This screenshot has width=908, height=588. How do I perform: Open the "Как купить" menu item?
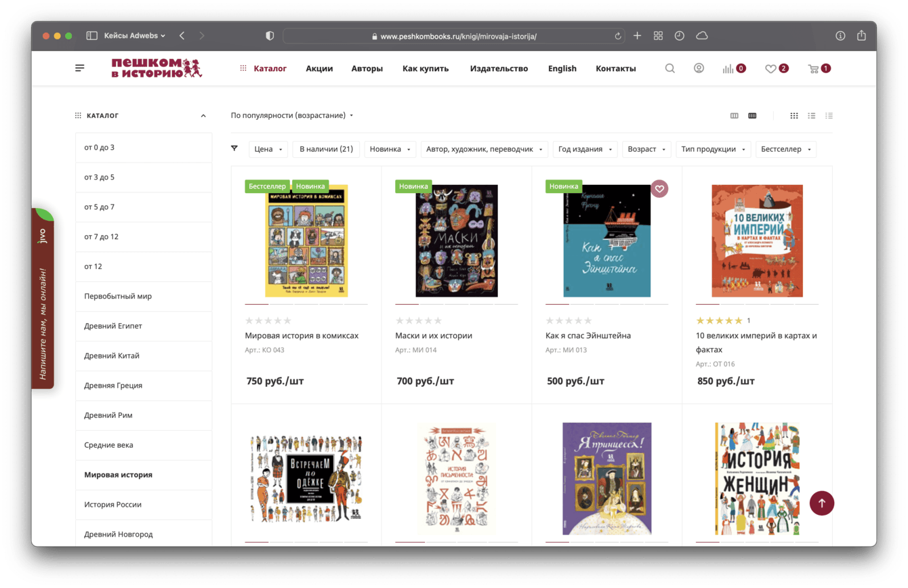[426, 68]
